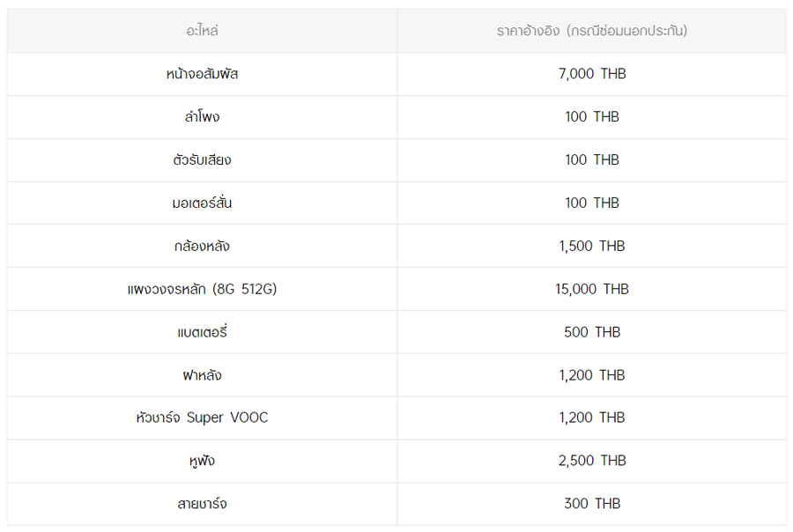Click the 2,500 THB price cell
793x532 pixels.
coord(591,461)
